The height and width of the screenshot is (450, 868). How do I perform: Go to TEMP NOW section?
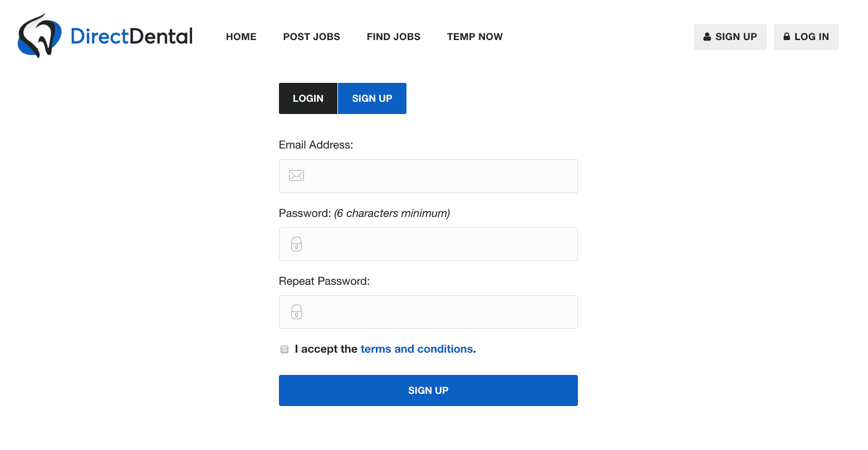tap(474, 36)
